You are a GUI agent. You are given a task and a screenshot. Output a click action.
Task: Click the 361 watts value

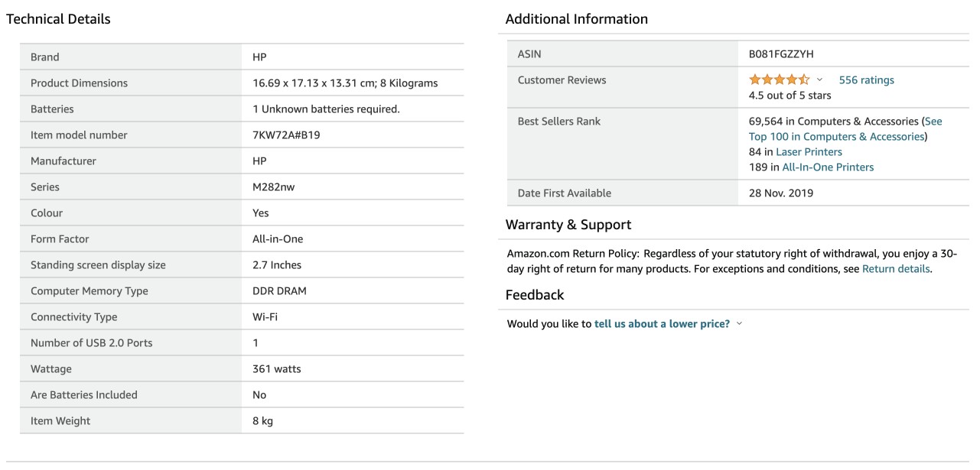[x=276, y=369]
